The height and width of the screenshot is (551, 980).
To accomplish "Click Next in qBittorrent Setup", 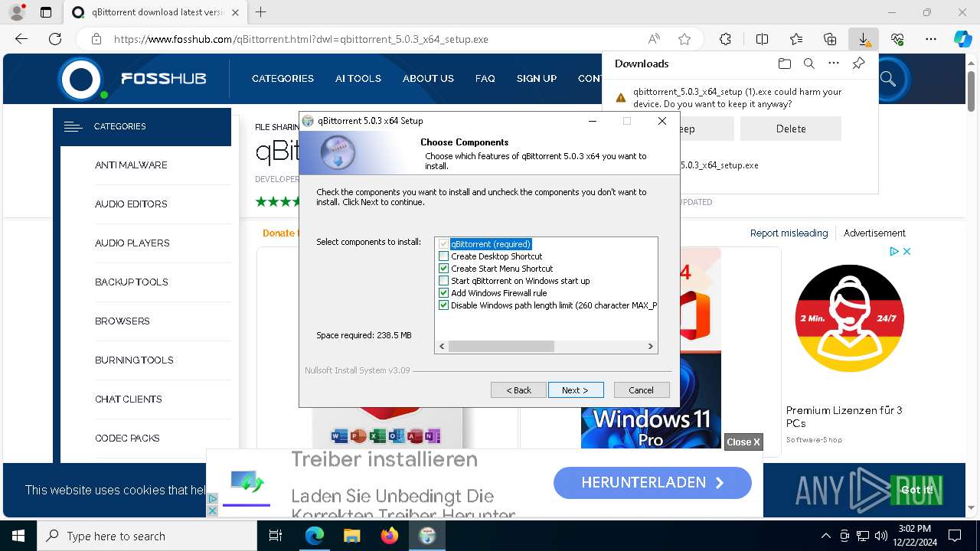I will [x=576, y=390].
